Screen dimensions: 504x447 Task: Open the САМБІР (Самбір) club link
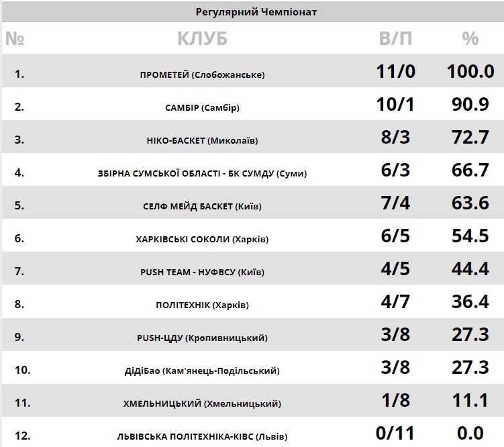pyautogui.click(x=202, y=107)
